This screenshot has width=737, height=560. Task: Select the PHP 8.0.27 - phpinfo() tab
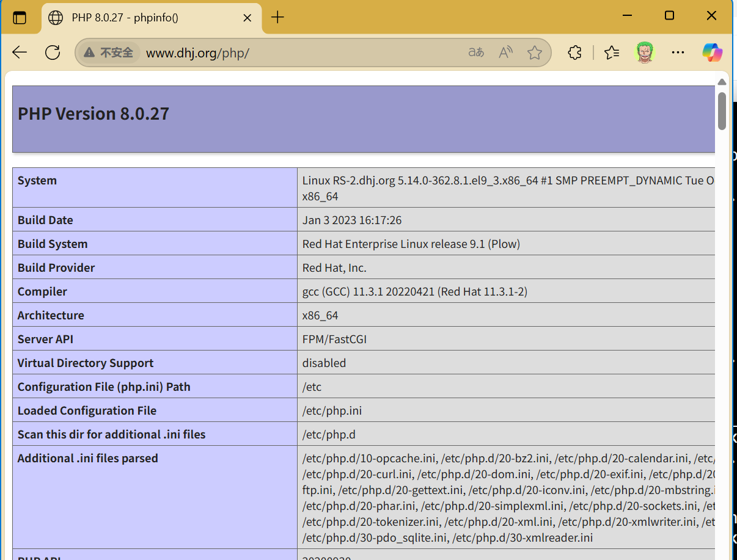click(151, 18)
